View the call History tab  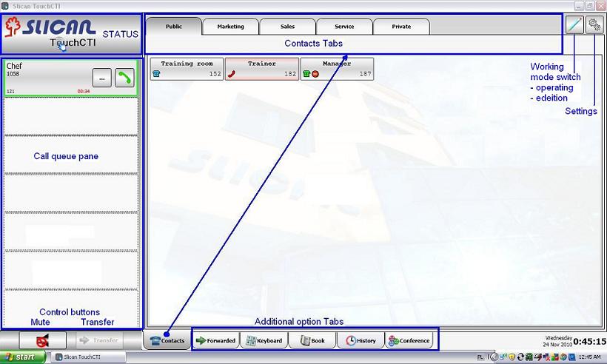(360, 340)
